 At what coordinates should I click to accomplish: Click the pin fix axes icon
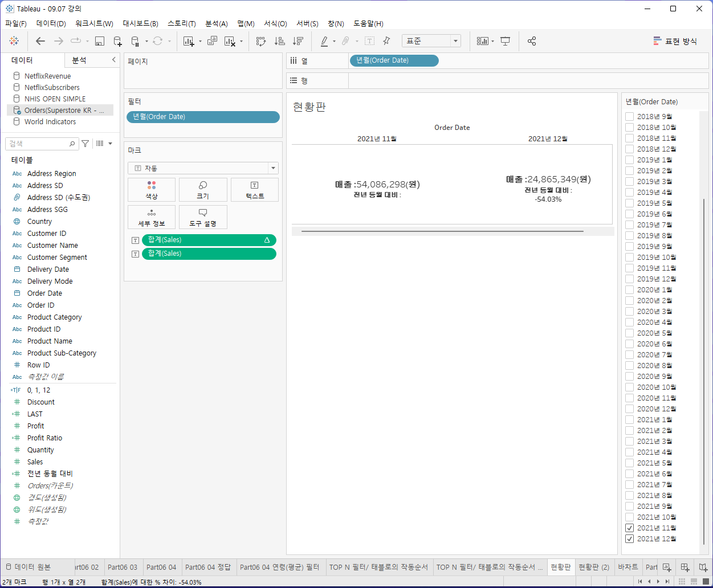click(386, 41)
